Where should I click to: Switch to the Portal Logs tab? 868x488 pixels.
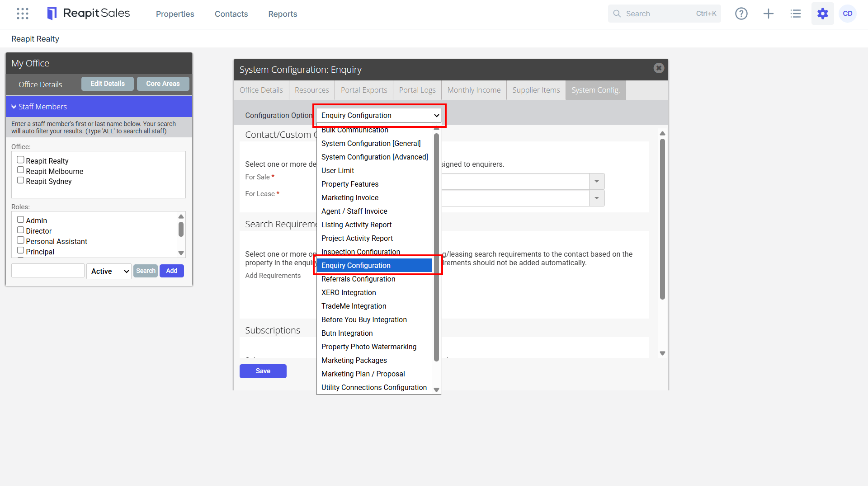pyautogui.click(x=417, y=90)
